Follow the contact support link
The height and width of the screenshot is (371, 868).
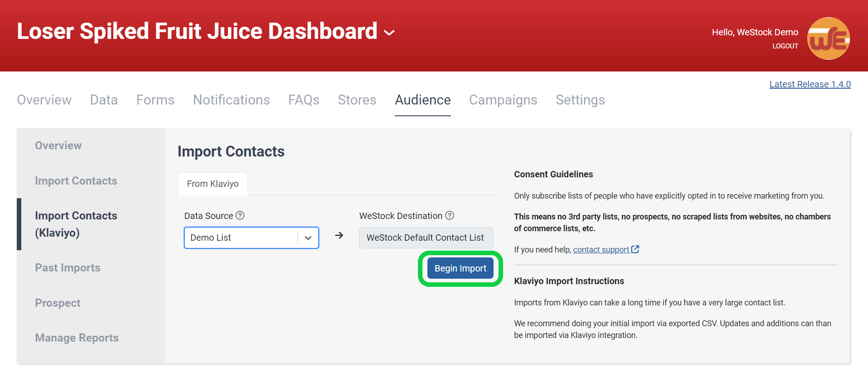click(601, 250)
